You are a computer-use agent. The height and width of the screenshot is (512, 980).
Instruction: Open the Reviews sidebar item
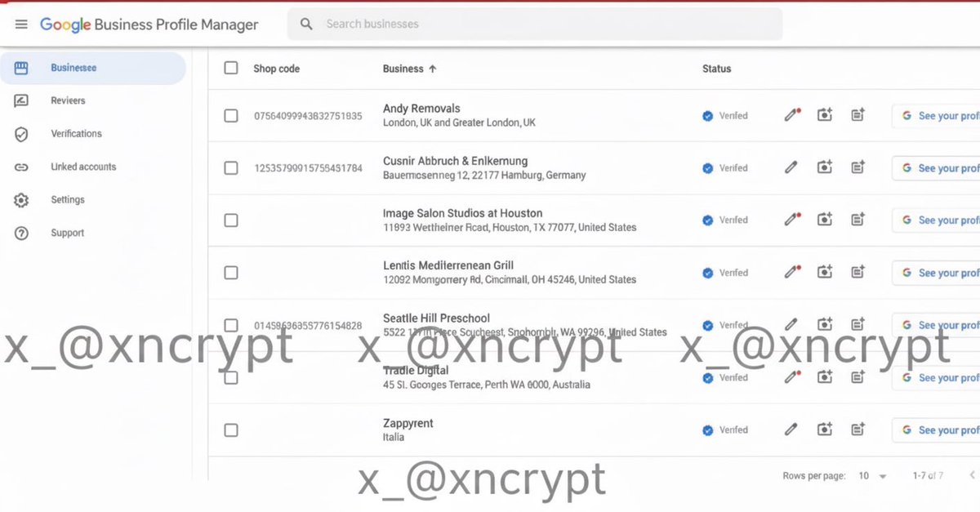(68, 101)
